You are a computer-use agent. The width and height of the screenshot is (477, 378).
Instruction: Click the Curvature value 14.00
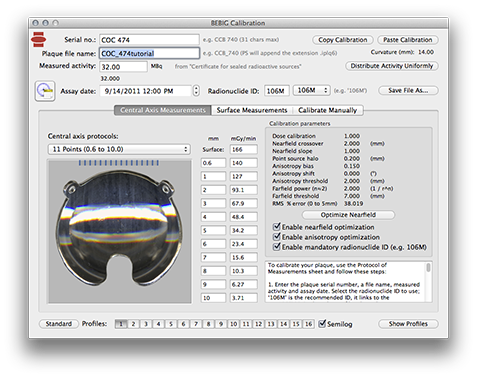pyautogui.click(x=426, y=52)
